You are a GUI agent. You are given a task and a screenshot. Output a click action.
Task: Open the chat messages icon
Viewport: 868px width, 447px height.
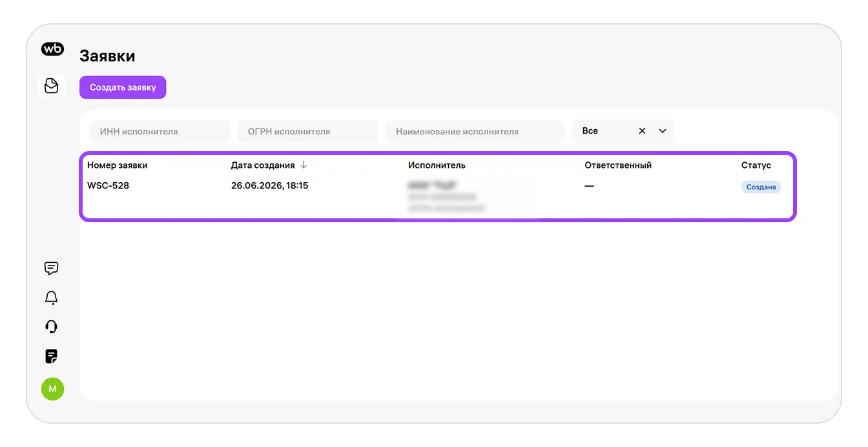click(52, 268)
